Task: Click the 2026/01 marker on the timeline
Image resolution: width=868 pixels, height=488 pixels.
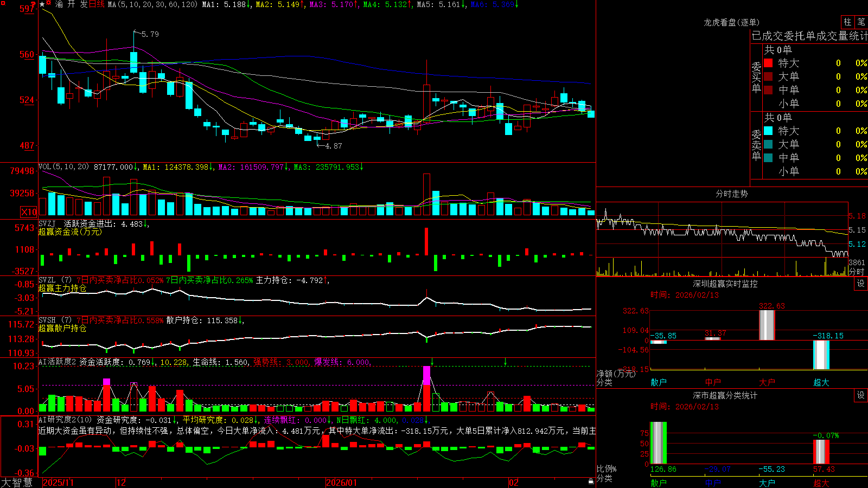Action: 341,483
